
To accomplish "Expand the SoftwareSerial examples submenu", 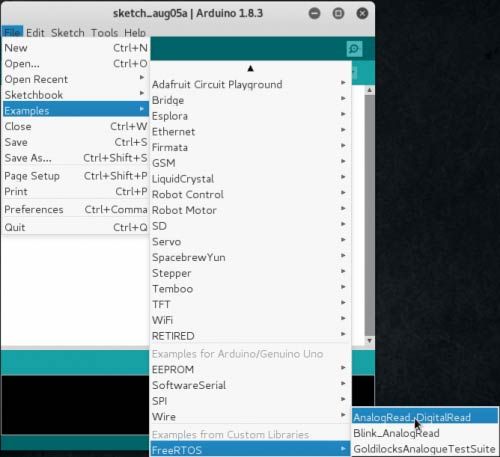I will tap(250, 385).
